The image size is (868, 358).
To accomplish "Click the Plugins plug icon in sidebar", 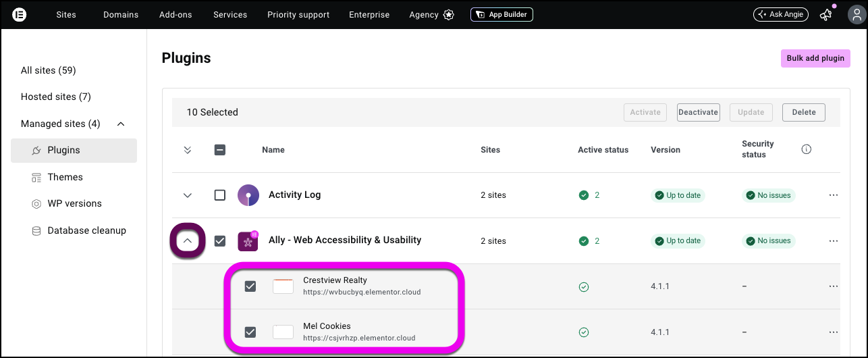I will (x=36, y=151).
